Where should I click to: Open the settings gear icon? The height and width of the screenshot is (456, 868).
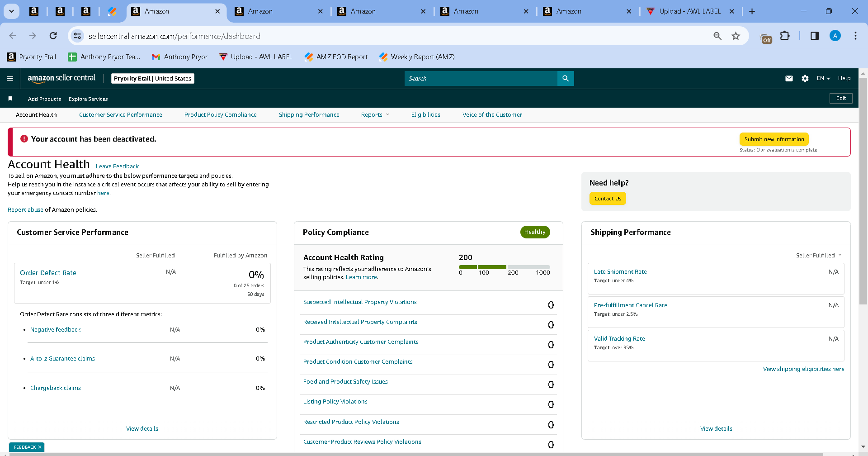805,79
